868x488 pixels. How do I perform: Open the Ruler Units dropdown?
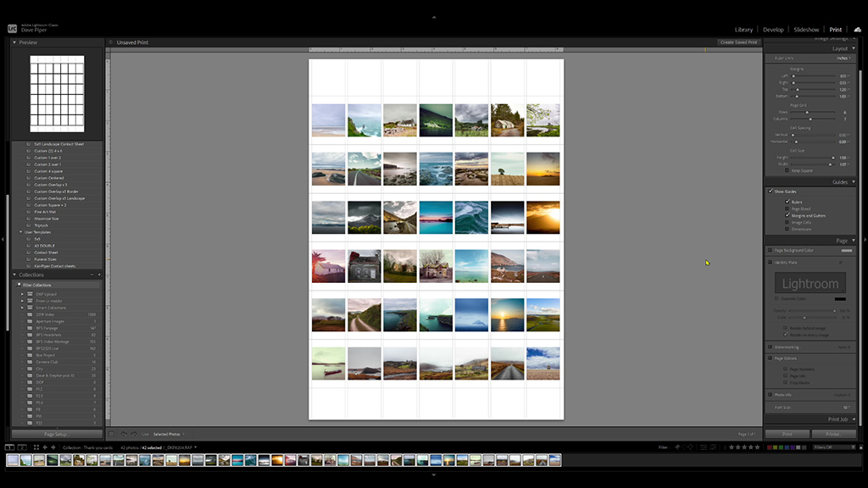[844, 58]
